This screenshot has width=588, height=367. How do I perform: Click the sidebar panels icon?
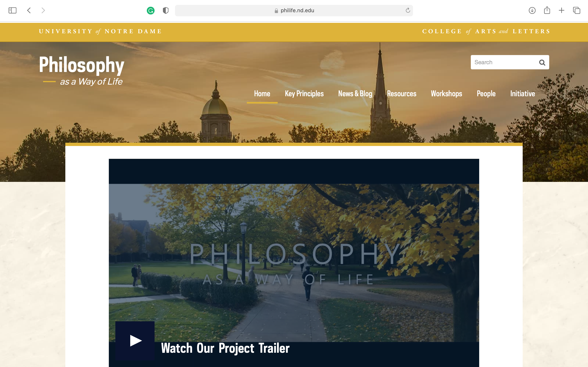coord(12,11)
